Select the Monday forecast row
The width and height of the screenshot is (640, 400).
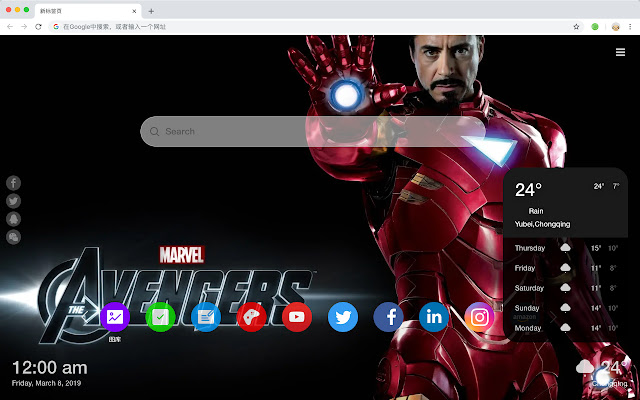(566, 328)
